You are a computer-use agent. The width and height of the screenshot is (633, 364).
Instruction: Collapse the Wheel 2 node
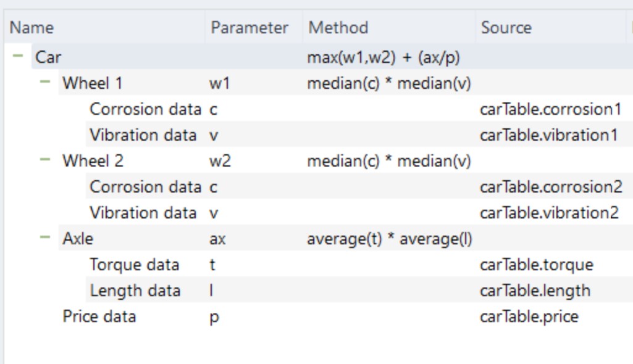45,161
